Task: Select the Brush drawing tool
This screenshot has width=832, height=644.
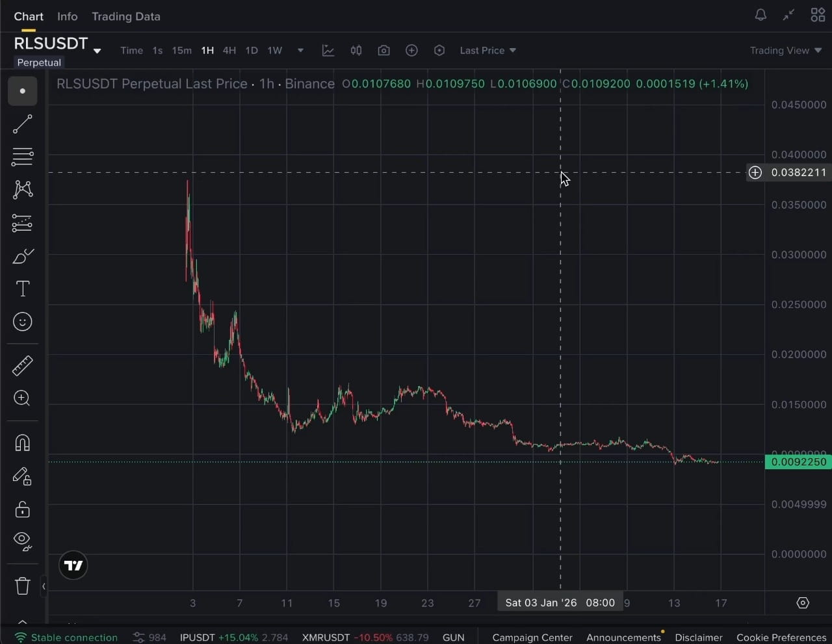Action: [x=22, y=256]
